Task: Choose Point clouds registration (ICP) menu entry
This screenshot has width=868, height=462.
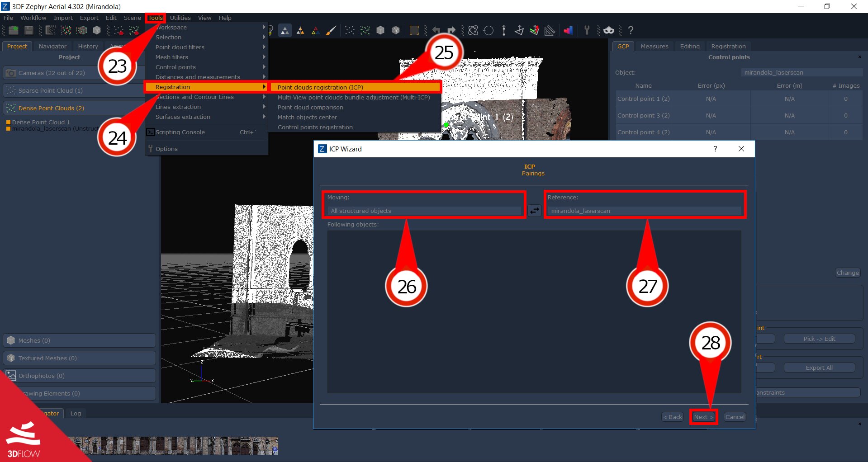Action: (355, 87)
